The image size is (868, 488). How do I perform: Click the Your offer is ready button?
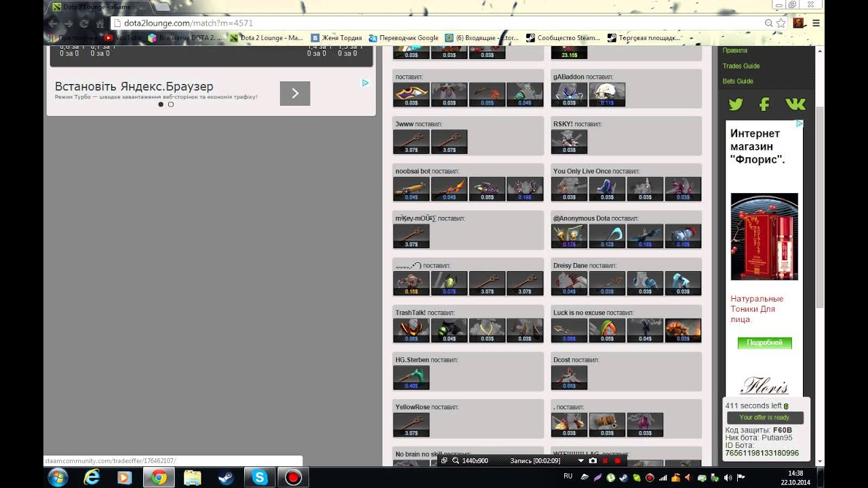[x=764, y=418]
